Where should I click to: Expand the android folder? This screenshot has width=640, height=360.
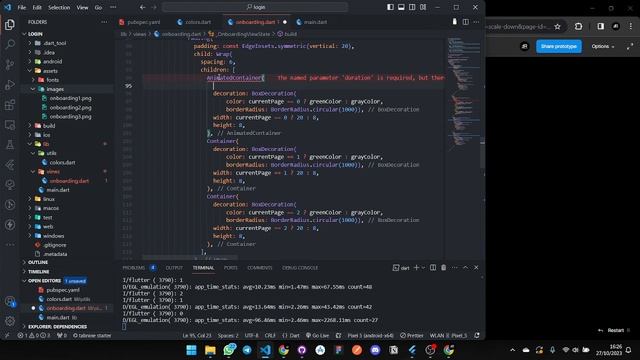[52, 61]
